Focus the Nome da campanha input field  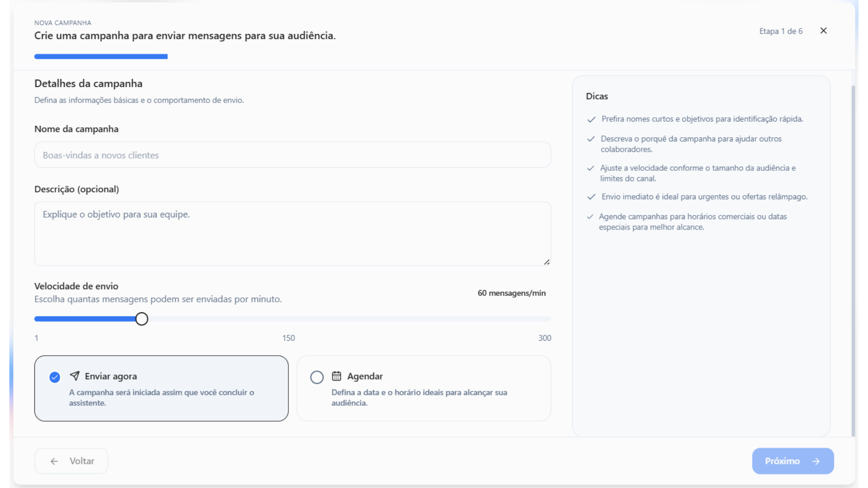click(x=292, y=155)
